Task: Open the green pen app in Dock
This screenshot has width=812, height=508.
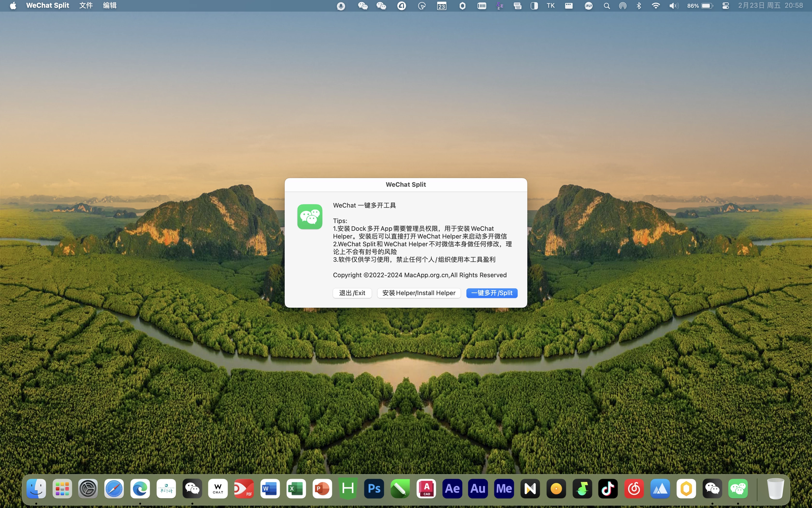Action: pyautogui.click(x=400, y=488)
